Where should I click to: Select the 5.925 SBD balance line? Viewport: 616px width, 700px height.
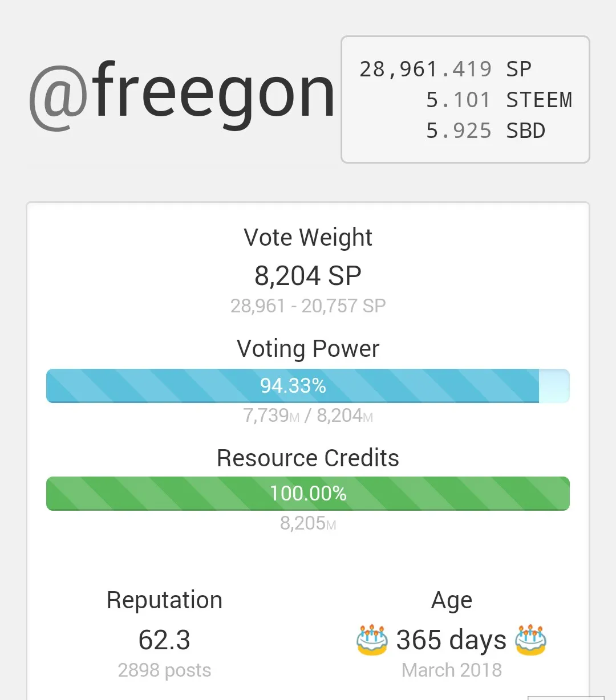point(485,131)
